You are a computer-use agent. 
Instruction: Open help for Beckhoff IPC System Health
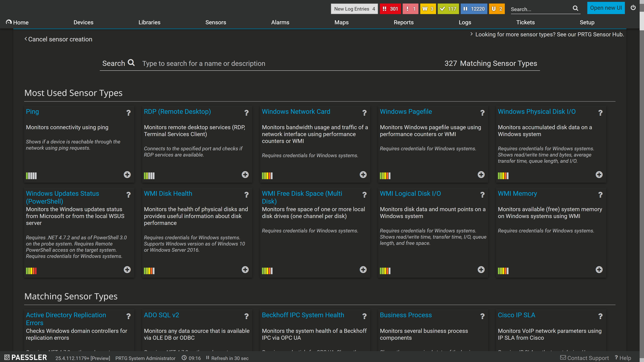pyautogui.click(x=364, y=317)
